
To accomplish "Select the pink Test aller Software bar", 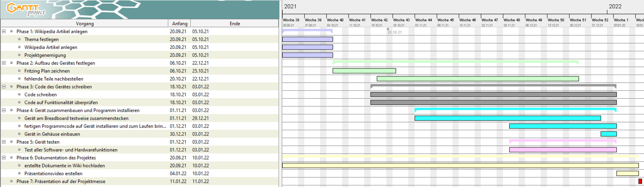I will 562,150.
